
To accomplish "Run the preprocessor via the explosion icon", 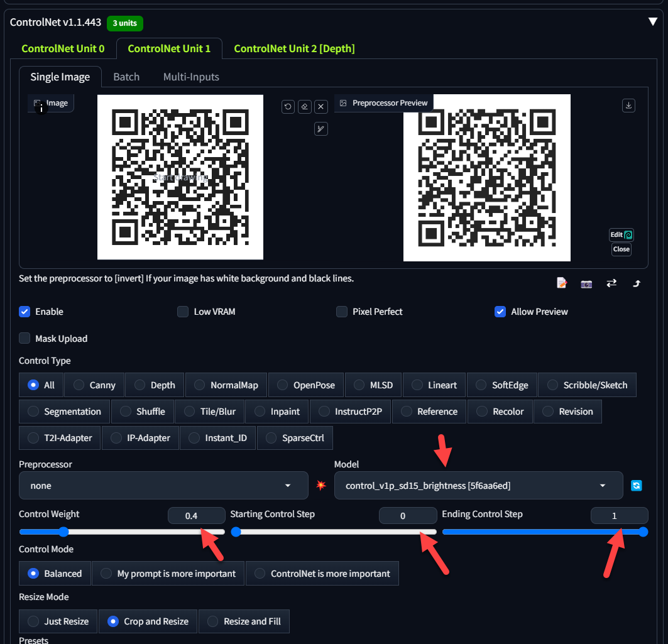I will (x=320, y=485).
